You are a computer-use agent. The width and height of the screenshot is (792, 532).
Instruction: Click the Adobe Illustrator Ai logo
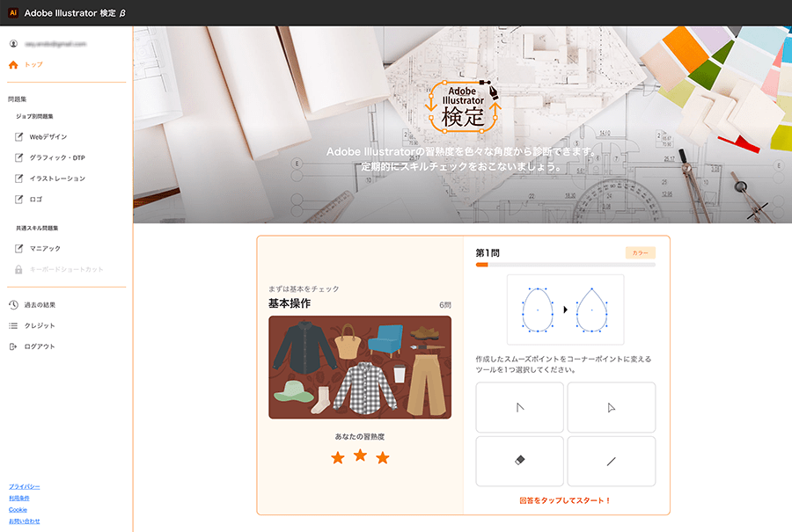point(13,12)
